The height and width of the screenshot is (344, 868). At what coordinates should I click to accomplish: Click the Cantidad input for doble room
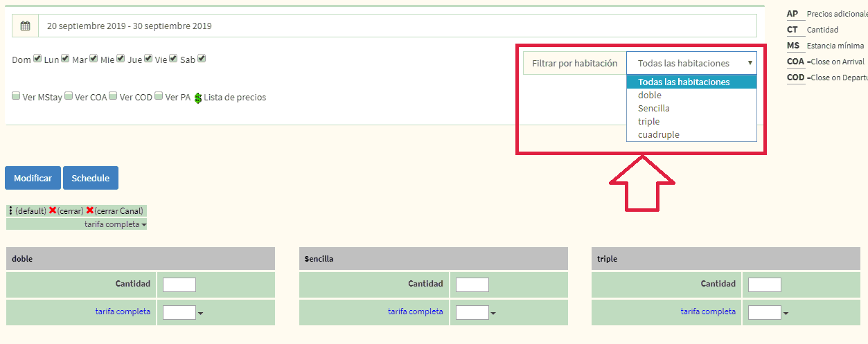[179, 284]
